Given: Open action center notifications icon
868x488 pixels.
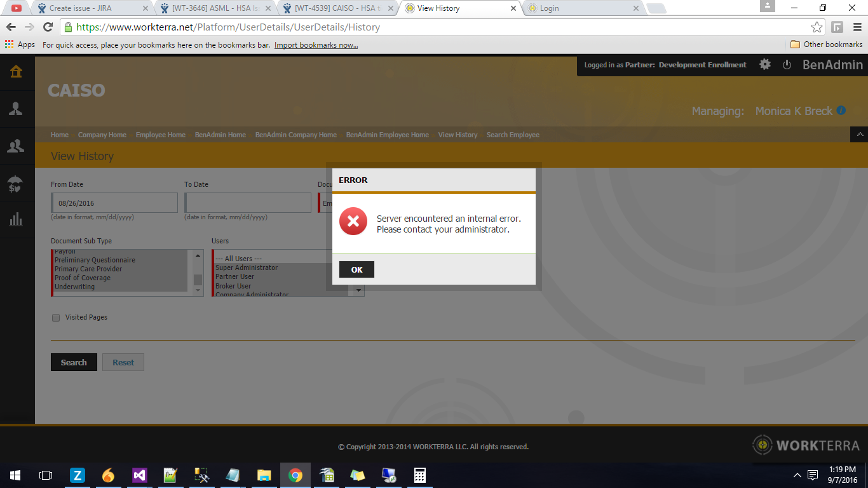Looking at the screenshot, I should click(x=813, y=475).
